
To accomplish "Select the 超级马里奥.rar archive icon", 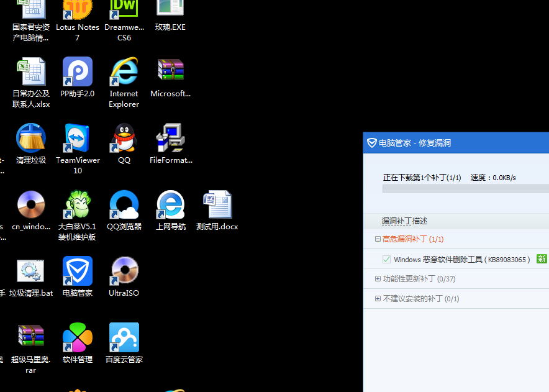I will tap(31, 335).
